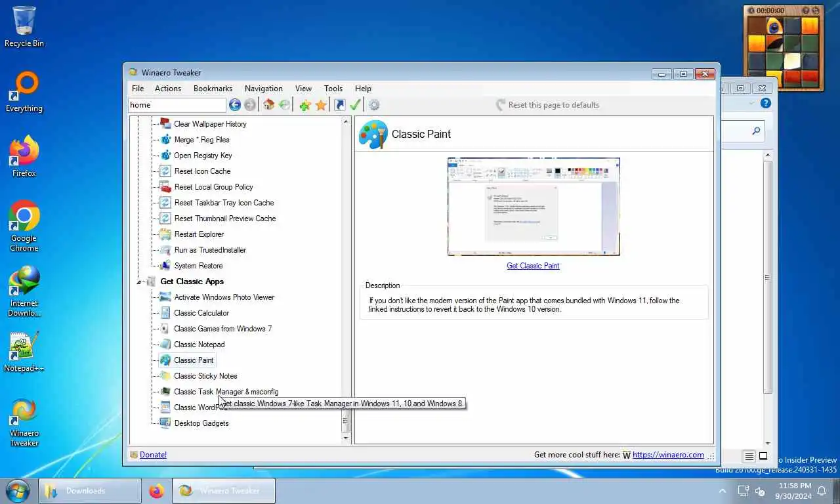The width and height of the screenshot is (840, 504).
Task: Open the orange star Bookmarks icon
Action: (x=321, y=105)
